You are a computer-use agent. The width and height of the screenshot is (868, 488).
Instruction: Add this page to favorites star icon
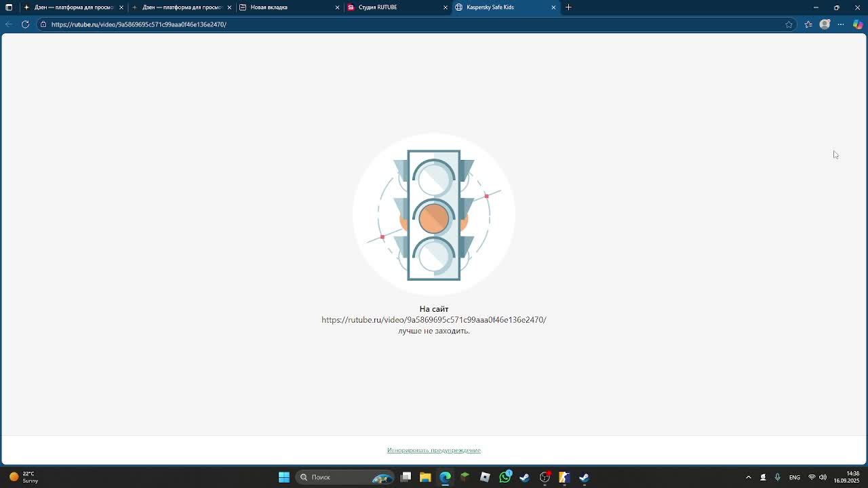(789, 24)
